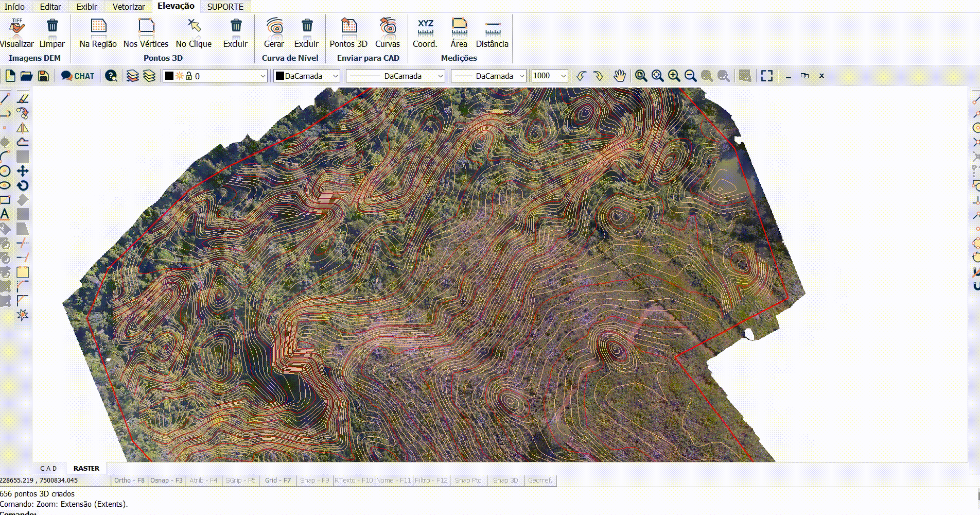The height and width of the screenshot is (515, 980).
Task: Open the CHAT button
Action: pyautogui.click(x=78, y=76)
